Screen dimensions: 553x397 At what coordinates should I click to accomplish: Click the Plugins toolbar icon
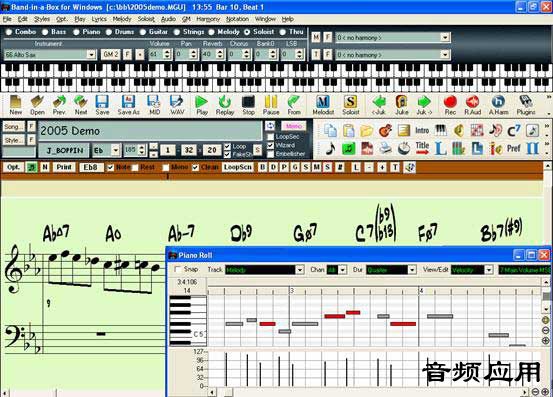point(526,105)
